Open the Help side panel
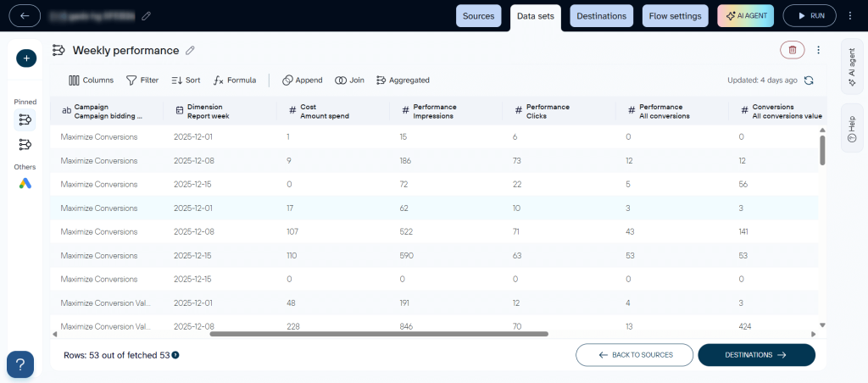The height and width of the screenshot is (383, 868). [x=851, y=128]
